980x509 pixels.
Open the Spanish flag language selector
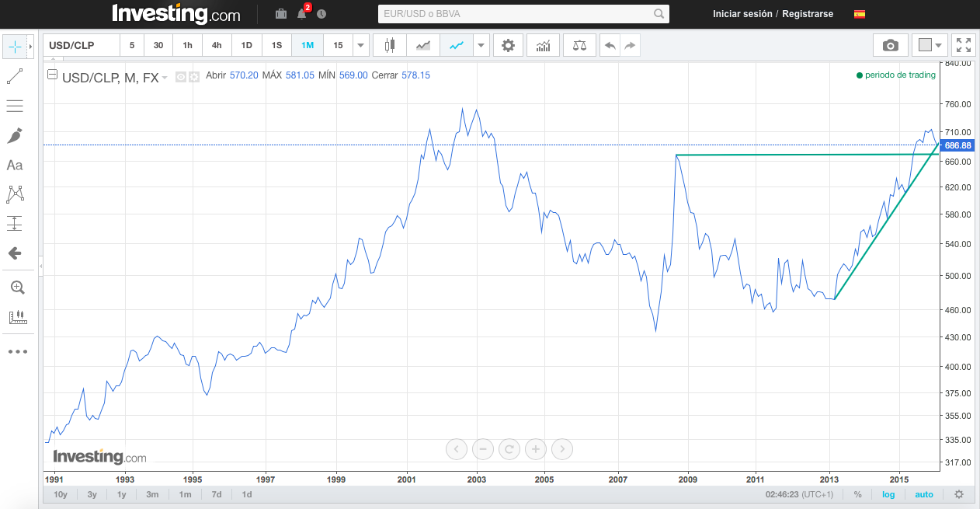(x=860, y=14)
